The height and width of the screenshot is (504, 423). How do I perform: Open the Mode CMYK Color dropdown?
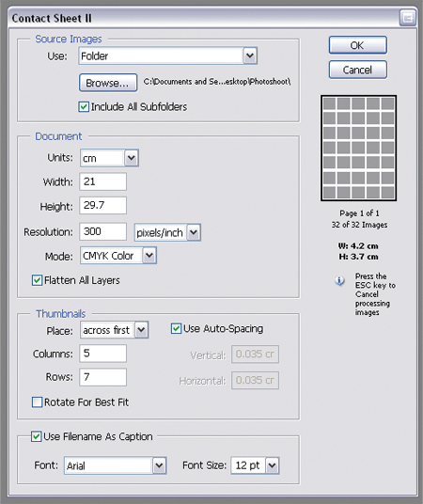point(149,256)
